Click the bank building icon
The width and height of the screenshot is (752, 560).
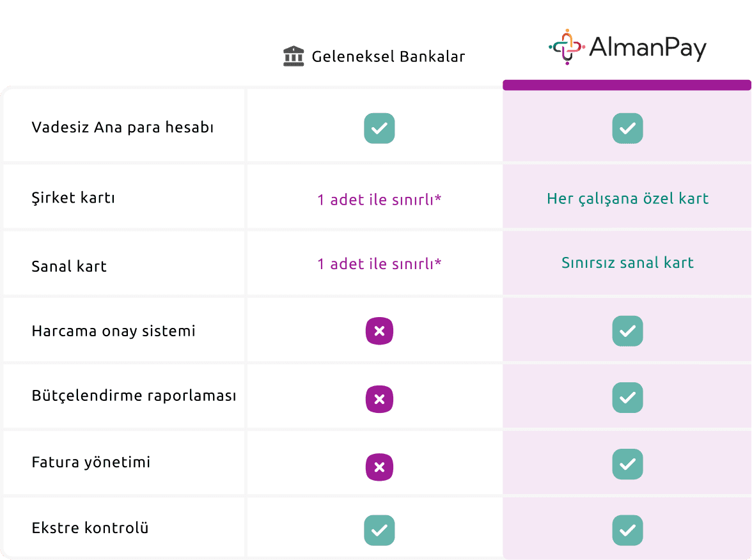pos(294,56)
